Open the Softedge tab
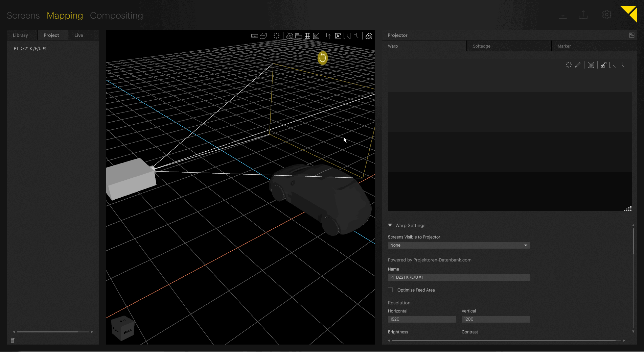Screen dimensions: 644x352 point(509,46)
